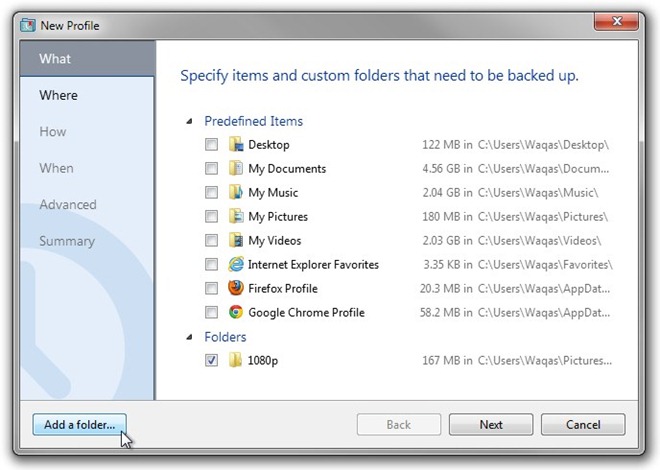
Task: Click the C:\Users\Waqas\Music\ path
Action: (538, 193)
